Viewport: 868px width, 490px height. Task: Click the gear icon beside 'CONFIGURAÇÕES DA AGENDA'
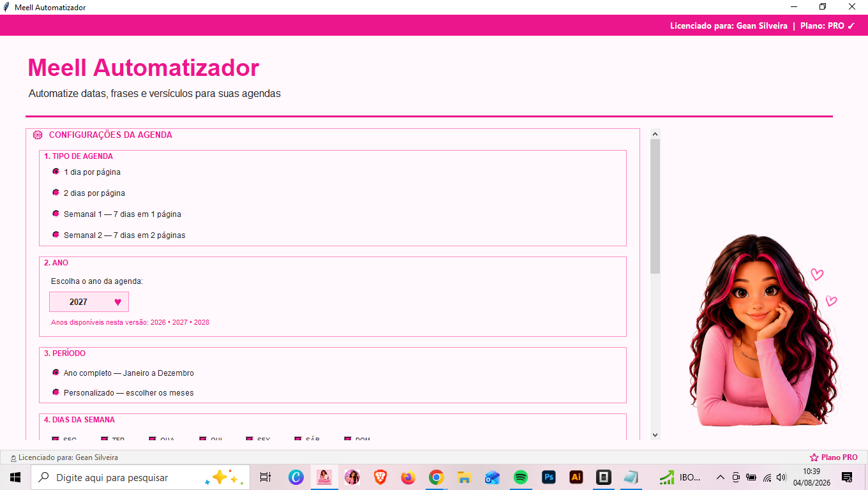click(38, 135)
